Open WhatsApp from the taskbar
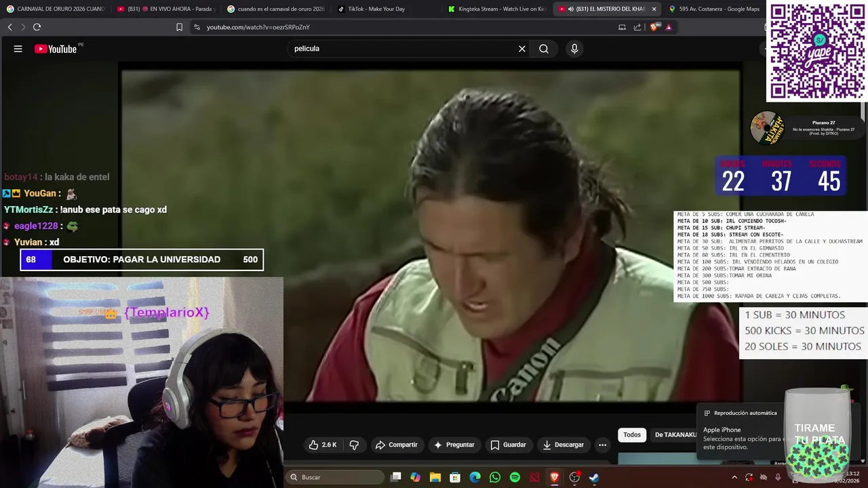Screen dimensions: 868x488 tap(495, 477)
